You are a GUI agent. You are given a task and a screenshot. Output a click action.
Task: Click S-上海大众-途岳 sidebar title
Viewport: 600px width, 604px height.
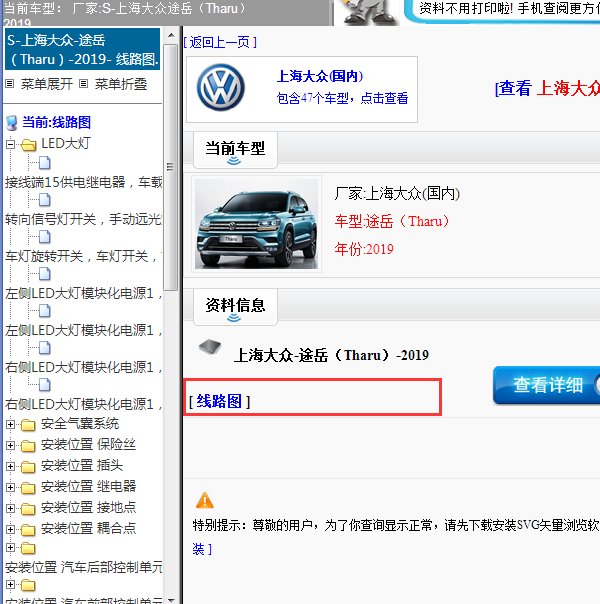(82, 49)
